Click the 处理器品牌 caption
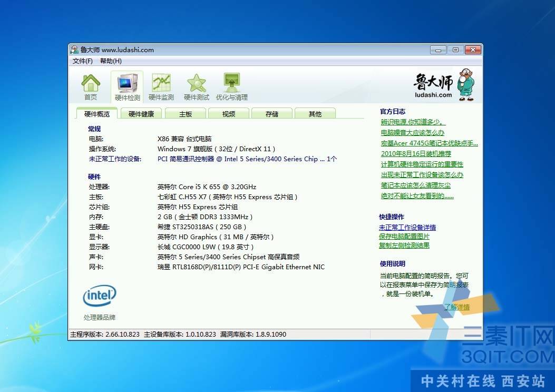The width and height of the screenshot is (555, 392). (100, 317)
